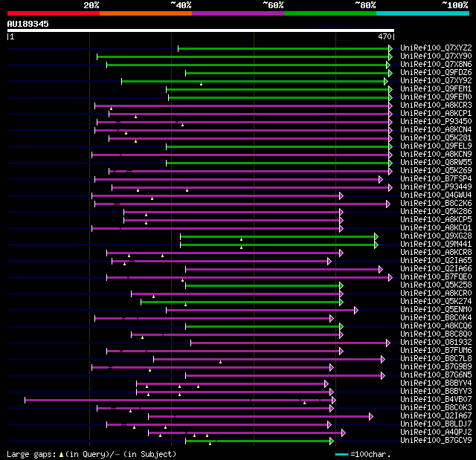Select the UniRef100_A8KCQ6 label

436,326
